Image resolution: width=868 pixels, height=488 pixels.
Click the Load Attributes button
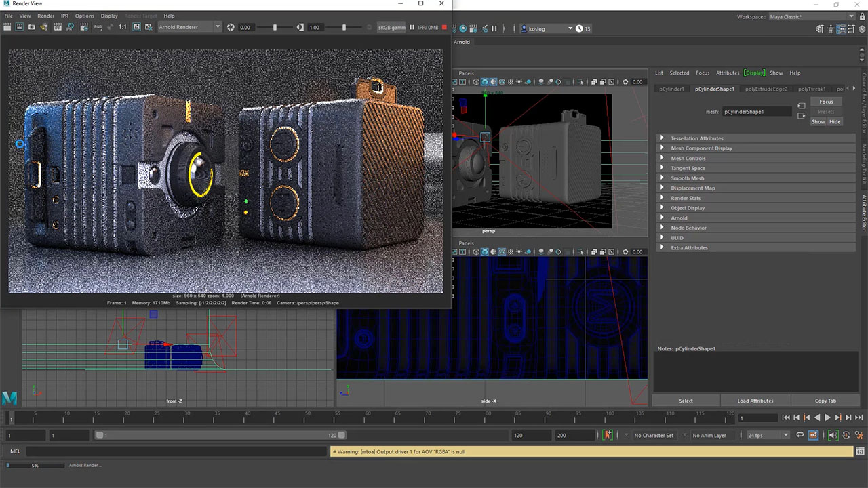[755, 401]
